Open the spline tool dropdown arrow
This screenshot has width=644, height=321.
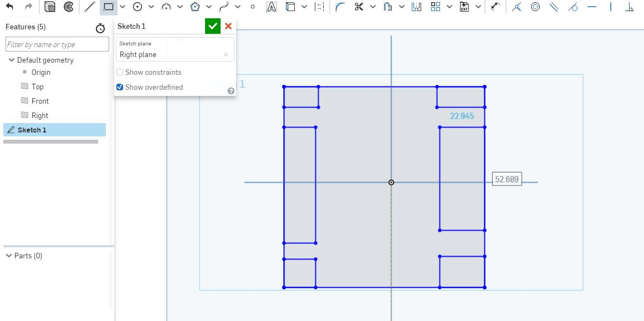[x=237, y=7]
